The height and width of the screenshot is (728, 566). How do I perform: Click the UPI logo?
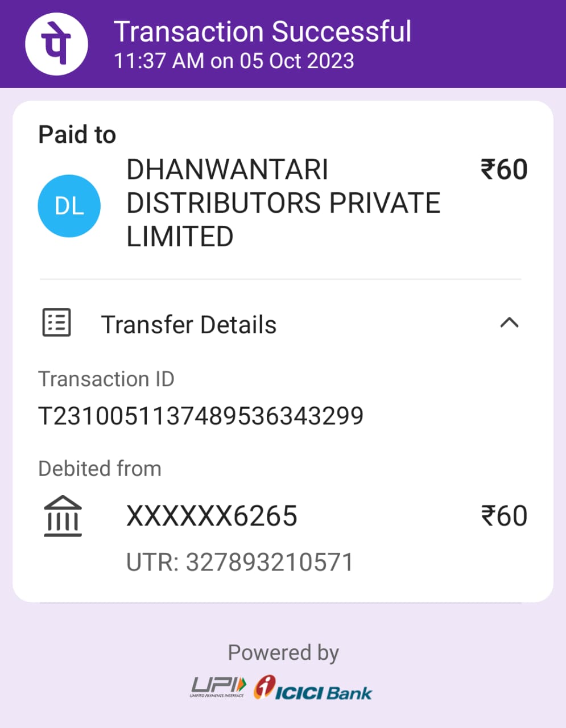click(x=218, y=687)
